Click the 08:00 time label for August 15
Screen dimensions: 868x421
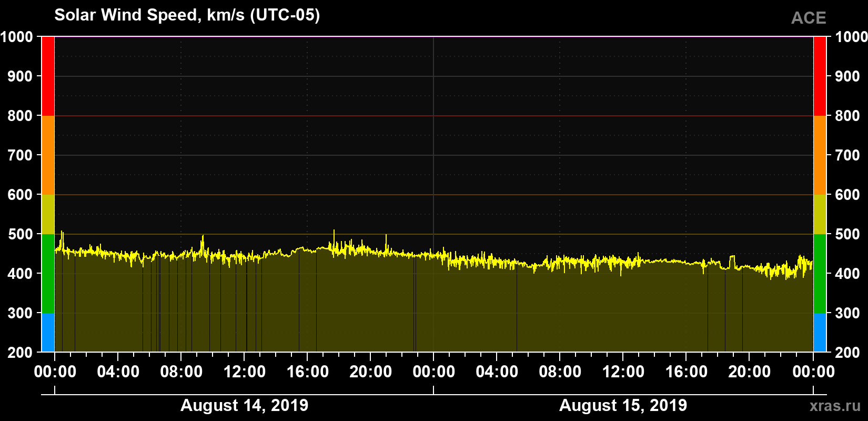(560, 372)
